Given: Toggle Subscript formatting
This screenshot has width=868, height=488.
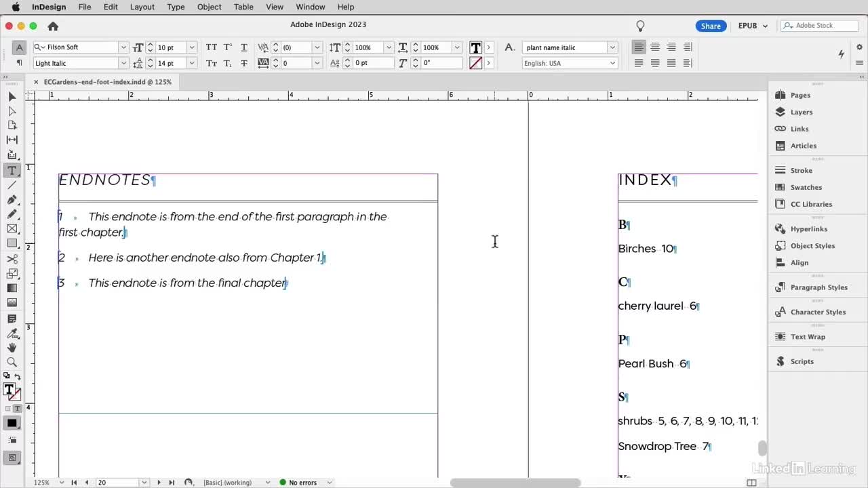Looking at the screenshot, I should tap(228, 63).
